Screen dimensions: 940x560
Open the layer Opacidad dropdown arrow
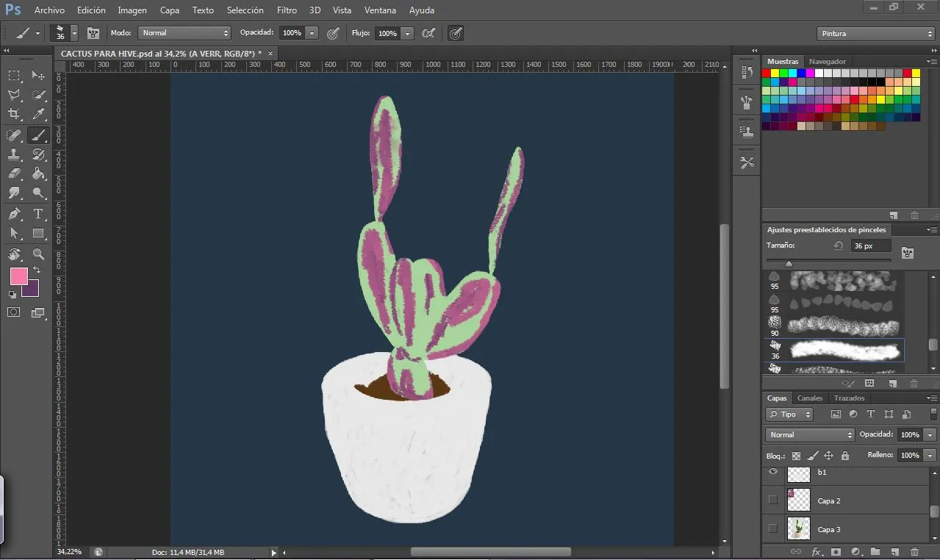pyautogui.click(x=930, y=435)
